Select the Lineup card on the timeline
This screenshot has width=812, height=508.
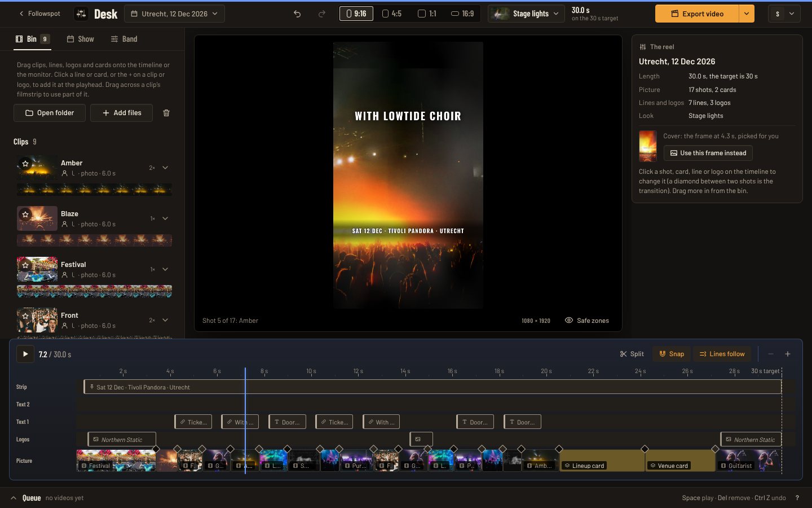[602, 461]
